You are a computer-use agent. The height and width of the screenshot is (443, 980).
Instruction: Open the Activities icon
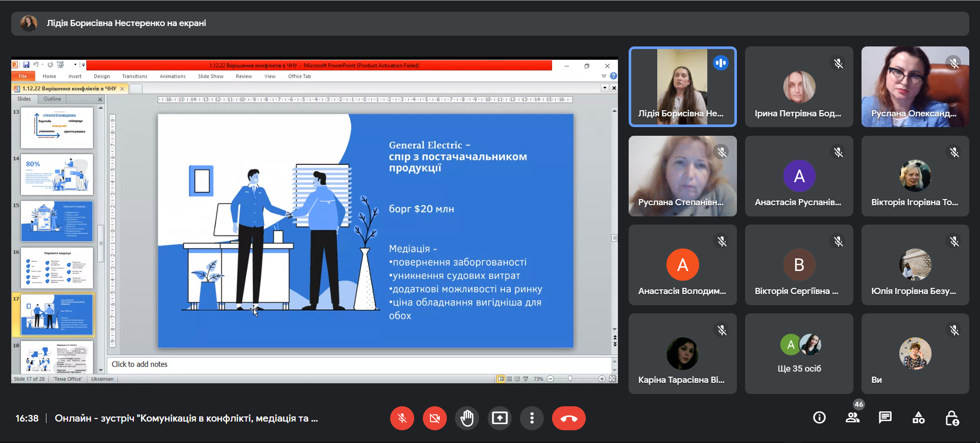click(918, 418)
